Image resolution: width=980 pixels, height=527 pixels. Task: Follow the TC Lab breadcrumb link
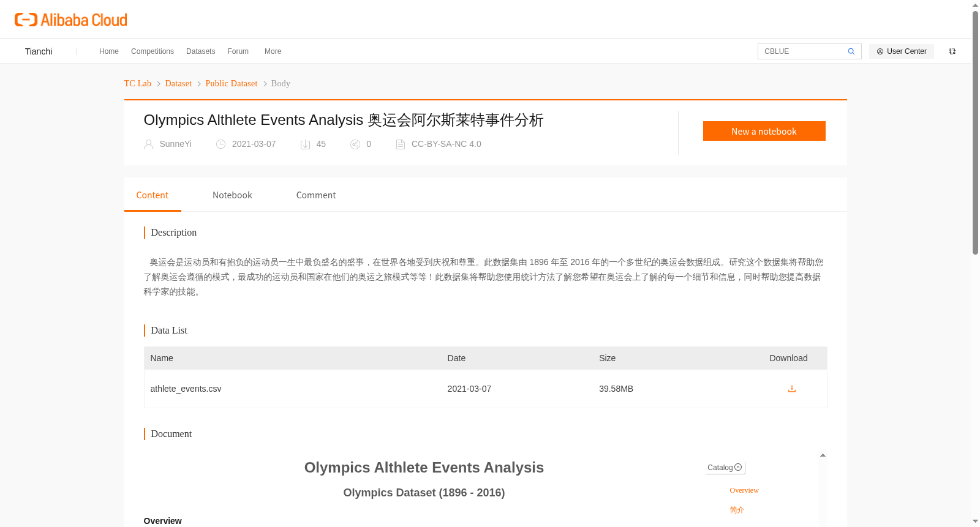coord(138,83)
